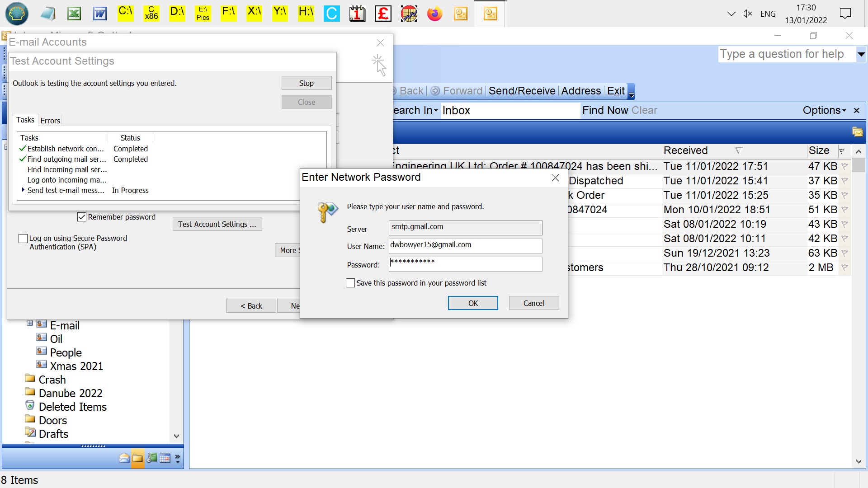Open the Options dropdown in Find bar

click(x=824, y=110)
